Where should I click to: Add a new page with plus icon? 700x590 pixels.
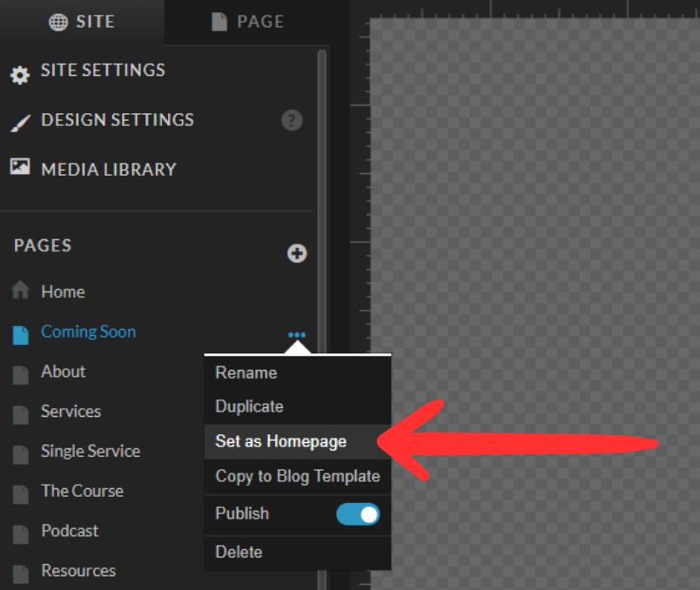click(297, 253)
